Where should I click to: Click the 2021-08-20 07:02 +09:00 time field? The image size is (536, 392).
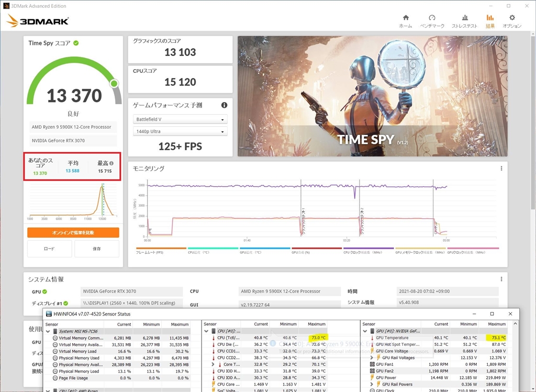448,292
